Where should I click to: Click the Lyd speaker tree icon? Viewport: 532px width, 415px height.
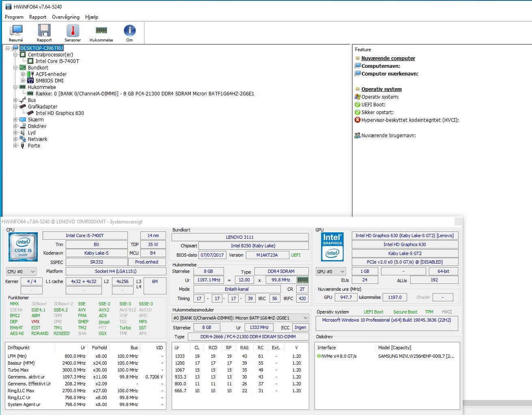tap(23, 132)
